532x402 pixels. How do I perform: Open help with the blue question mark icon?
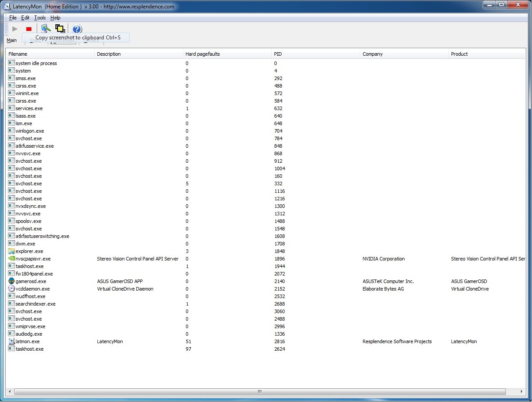pyautogui.click(x=77, y=29)
